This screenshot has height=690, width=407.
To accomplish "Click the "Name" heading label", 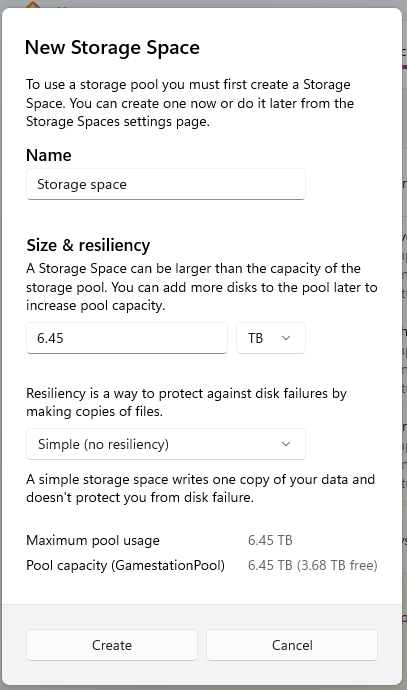I will tap(48, 155).
